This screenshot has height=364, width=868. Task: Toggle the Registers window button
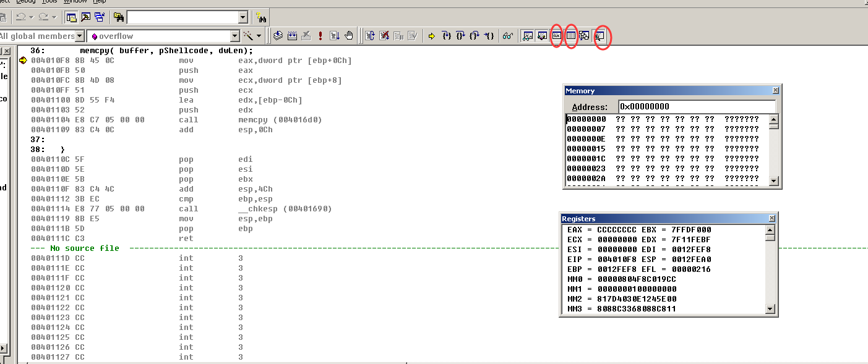click(556, 36)
